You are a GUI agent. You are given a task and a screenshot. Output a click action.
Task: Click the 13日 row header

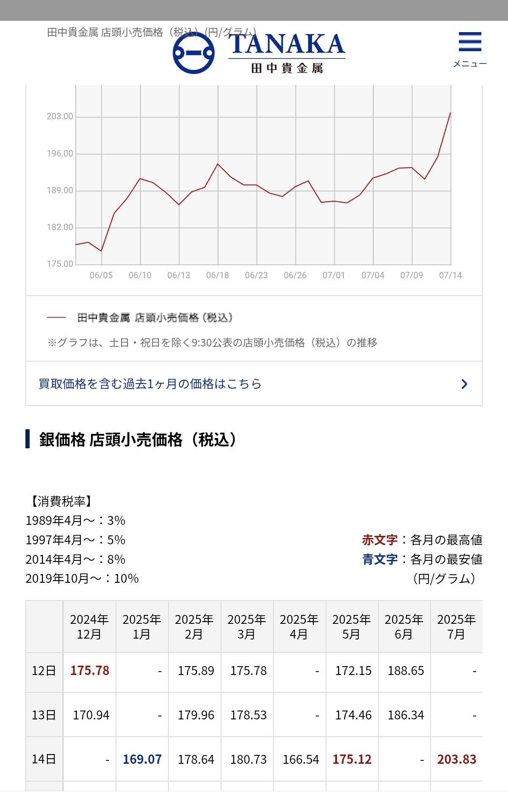pos(44,715)
